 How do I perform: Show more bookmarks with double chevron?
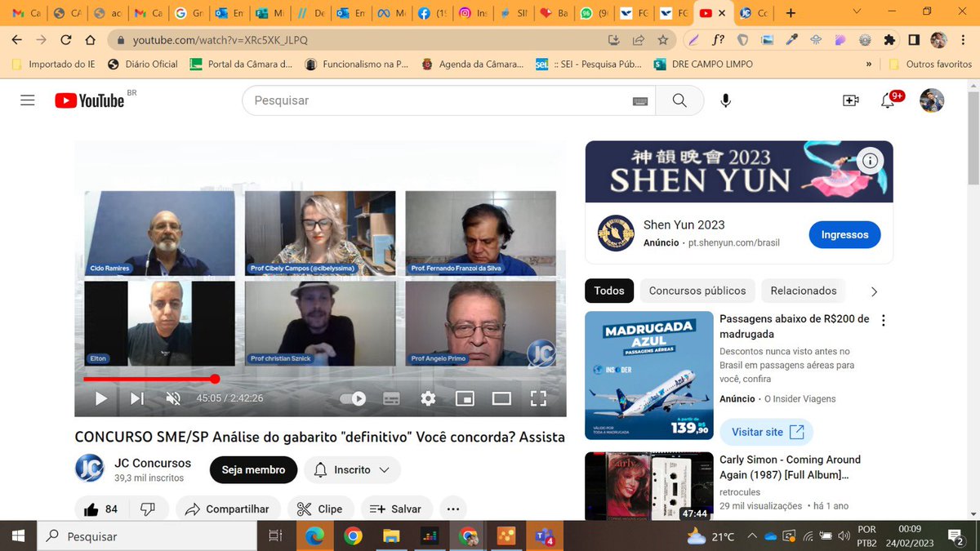click(x=868, y=64)
